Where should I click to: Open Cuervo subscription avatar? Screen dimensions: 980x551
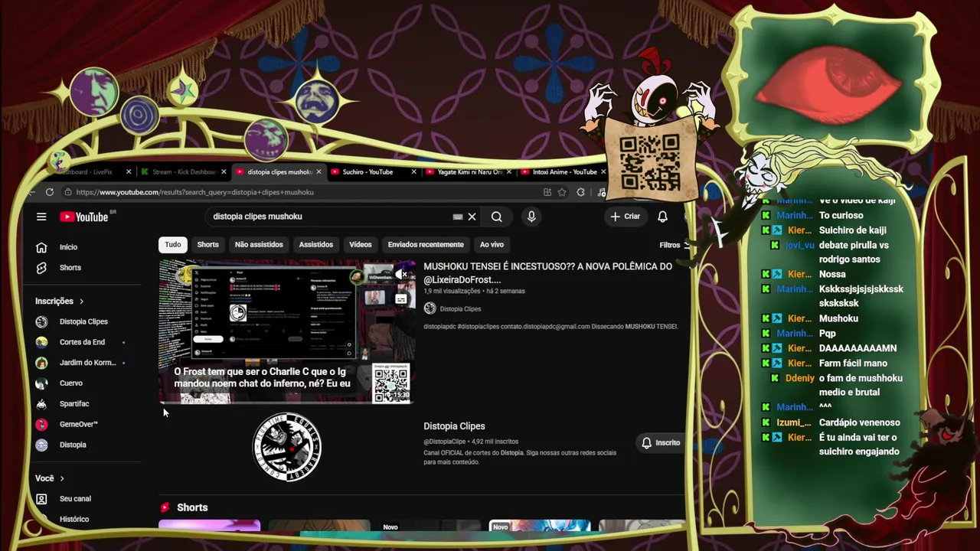[x=41, y=383]
